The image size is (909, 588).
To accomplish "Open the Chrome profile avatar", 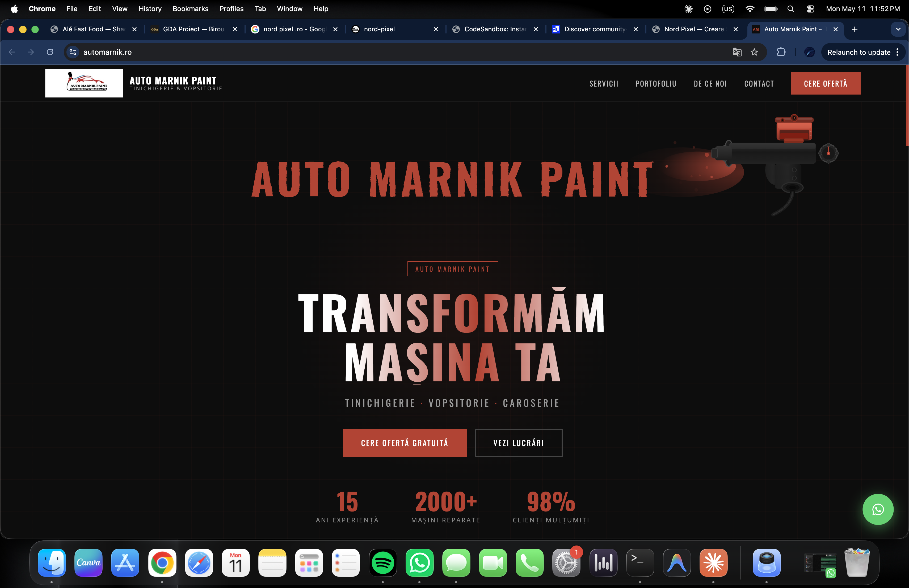I will click(809, 52).
